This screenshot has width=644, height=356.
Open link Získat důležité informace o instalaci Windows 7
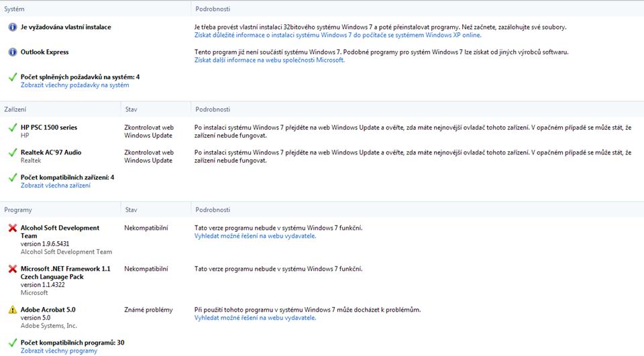click(337, 36)
